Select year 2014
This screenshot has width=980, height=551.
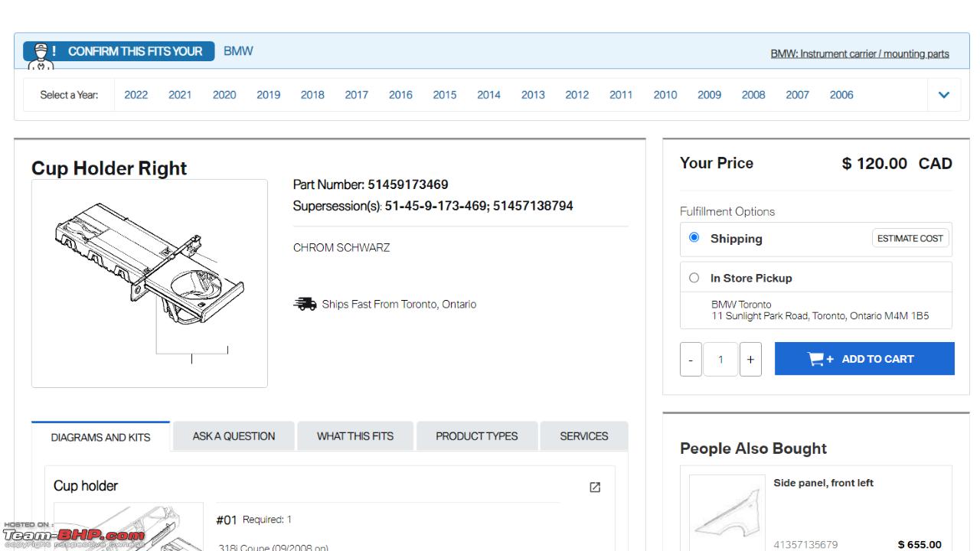(488, 95)
